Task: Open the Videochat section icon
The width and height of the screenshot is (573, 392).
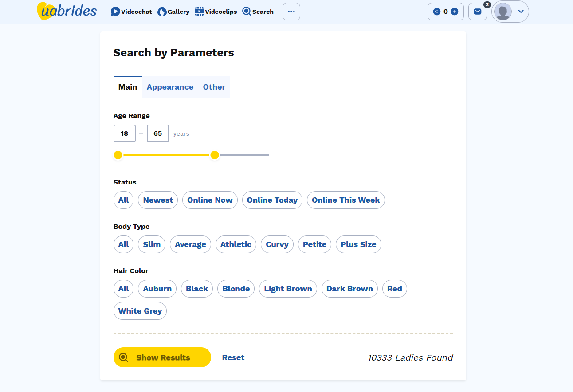Action: coord(114,12)
